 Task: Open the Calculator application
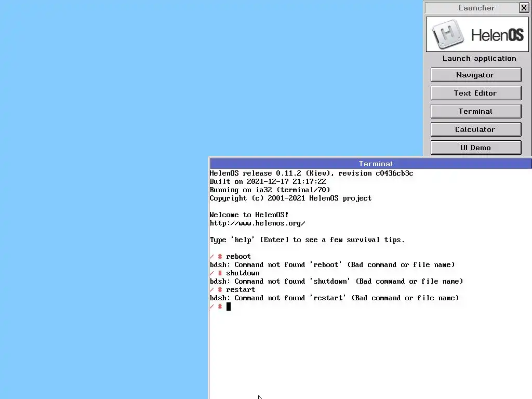[476, 129]
